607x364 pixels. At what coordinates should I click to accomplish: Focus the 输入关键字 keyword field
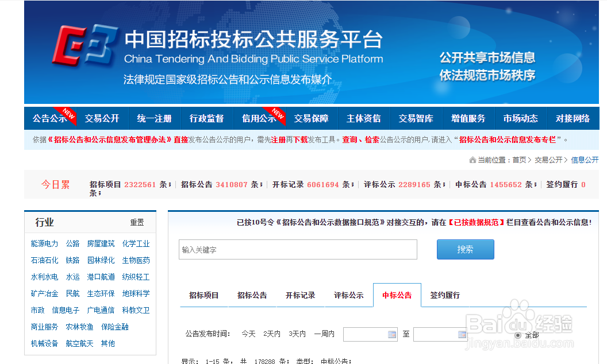pos(298,250)
